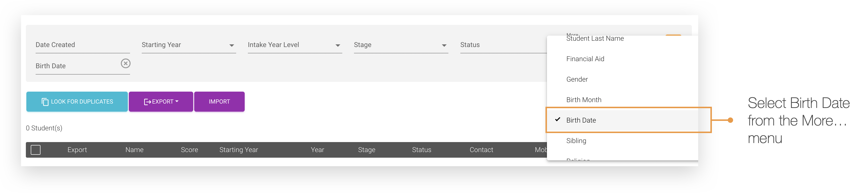Open the Intake Year Level dropdown
This screenshot has height=193, width=868.
point(338,46)
